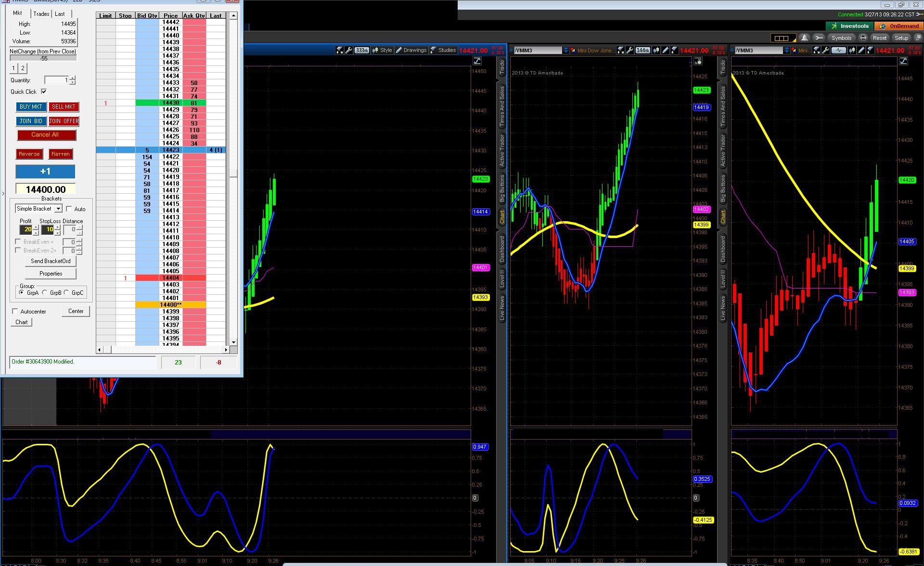
Task: Click the 144tk timeframe button in middle chart
Action: tap(642, 50)
